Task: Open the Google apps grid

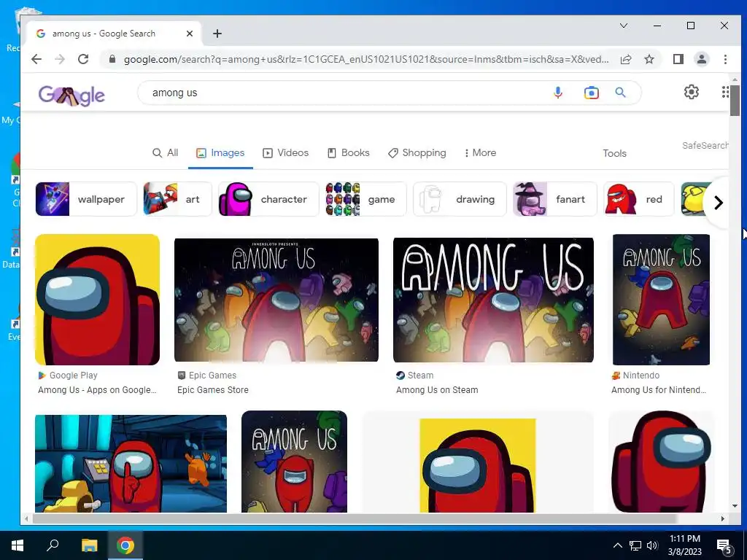Action: coord(725,92)
